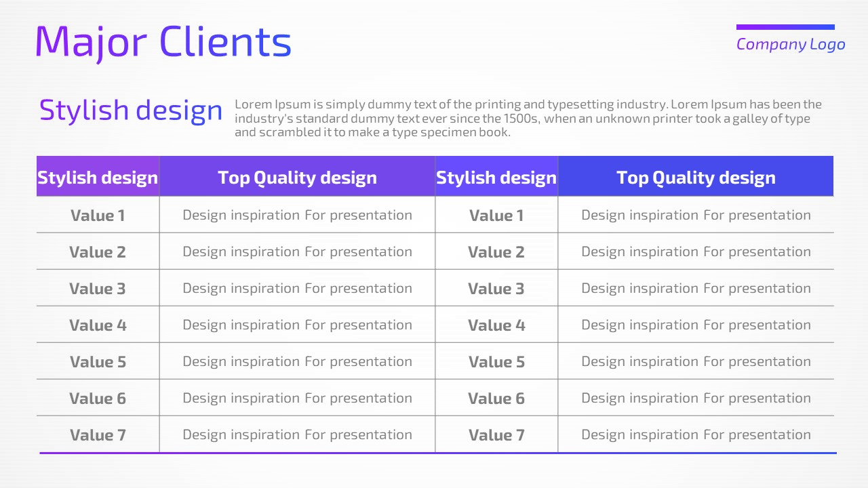Click "Design inspiration" cell under purple header, Value 5 row

point(297,362)
